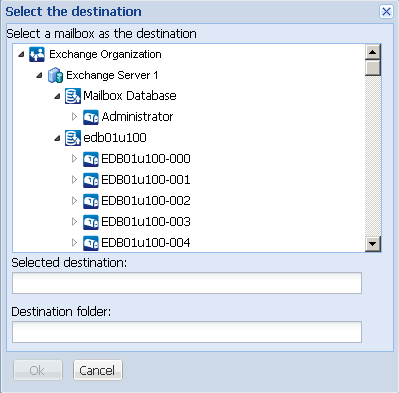This screenshot has width=399, height=393.
Task: Select Mailbox Database label
Action: click(x=130, y=96)
